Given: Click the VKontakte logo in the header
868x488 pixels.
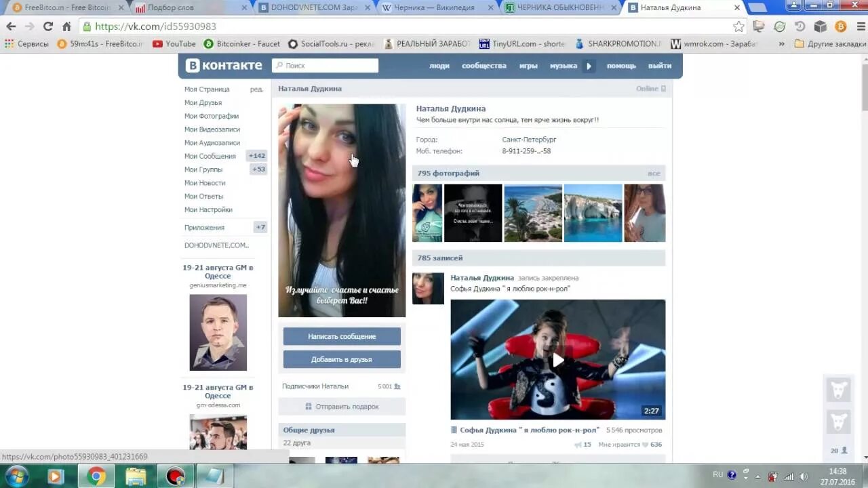Looking at the screenshot, I should (224, 66).
